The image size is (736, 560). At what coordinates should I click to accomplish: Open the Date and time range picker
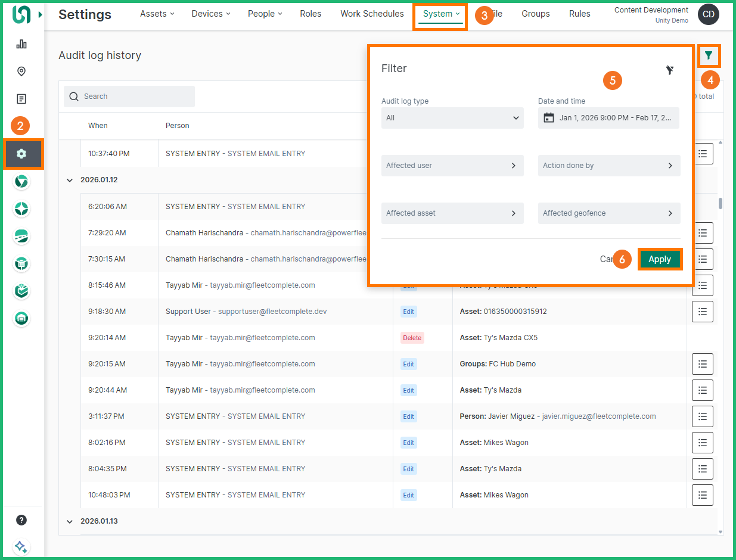(x=608, y=118)
